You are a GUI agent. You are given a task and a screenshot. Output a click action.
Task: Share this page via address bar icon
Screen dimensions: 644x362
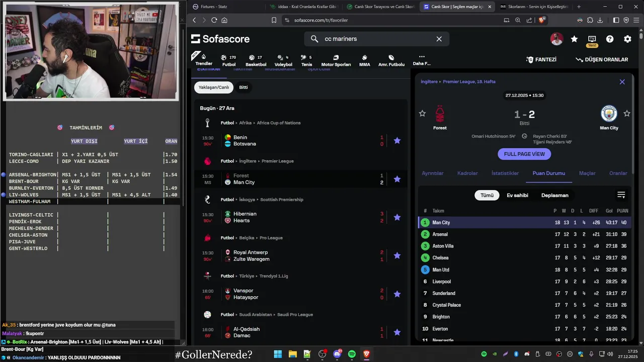click(x=529, y=20)
